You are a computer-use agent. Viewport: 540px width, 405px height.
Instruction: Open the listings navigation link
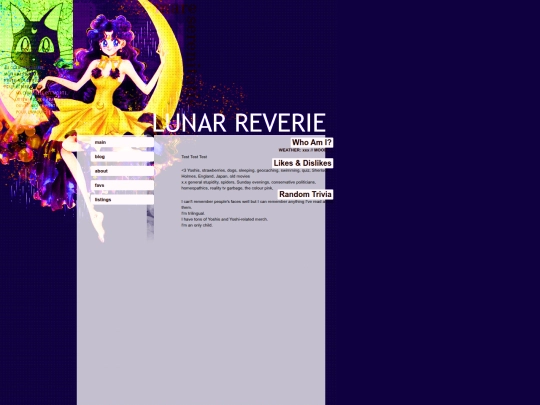pyautogui.click(x=122, y=200)
